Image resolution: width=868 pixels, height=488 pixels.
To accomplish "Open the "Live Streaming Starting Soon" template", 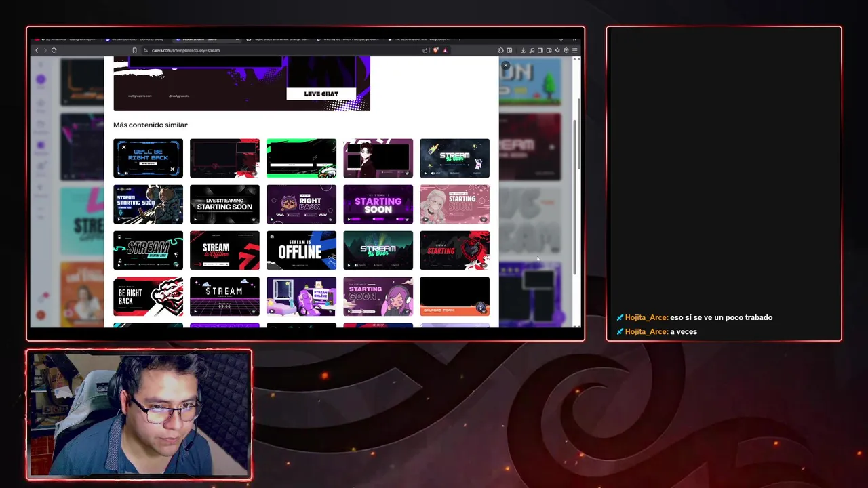I will pos(224,204).
